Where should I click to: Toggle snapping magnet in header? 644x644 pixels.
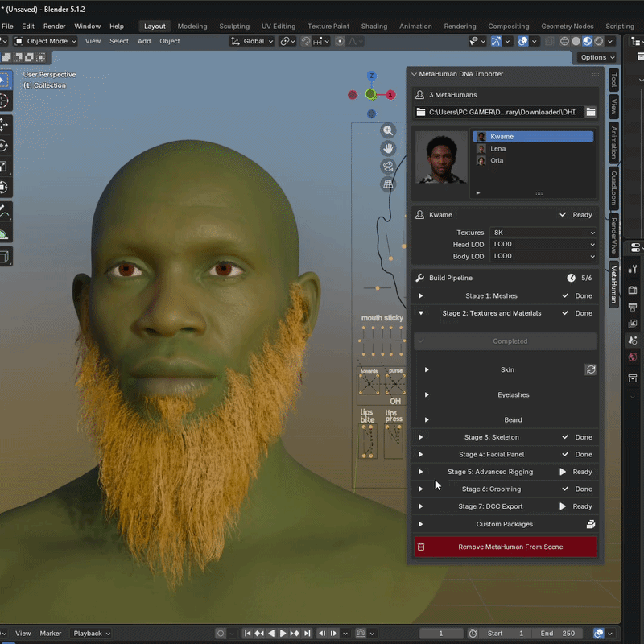[x=306, y=41]
